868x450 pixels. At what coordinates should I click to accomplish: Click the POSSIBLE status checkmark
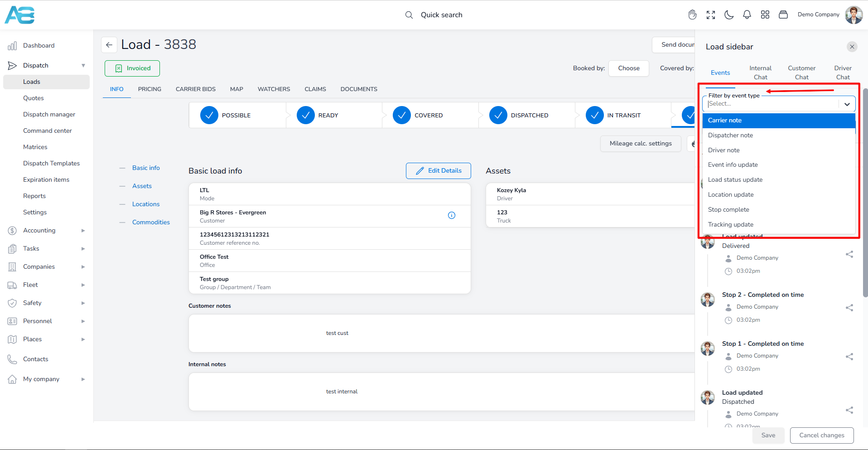209,116
